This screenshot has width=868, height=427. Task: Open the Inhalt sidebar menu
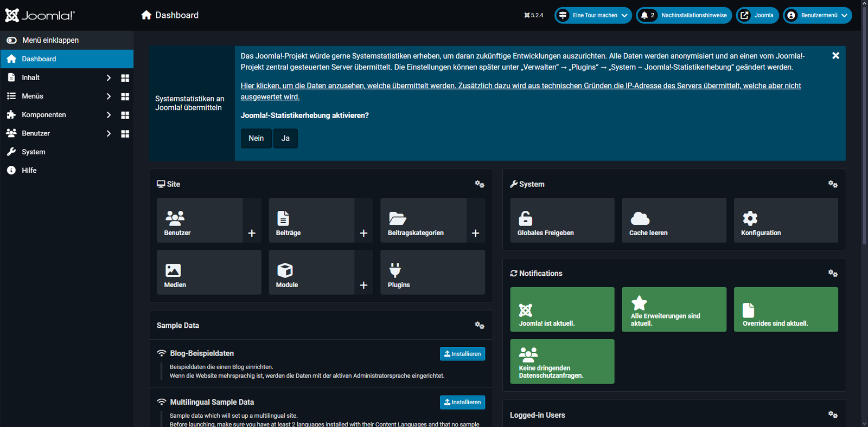click(x=30, y=77)
